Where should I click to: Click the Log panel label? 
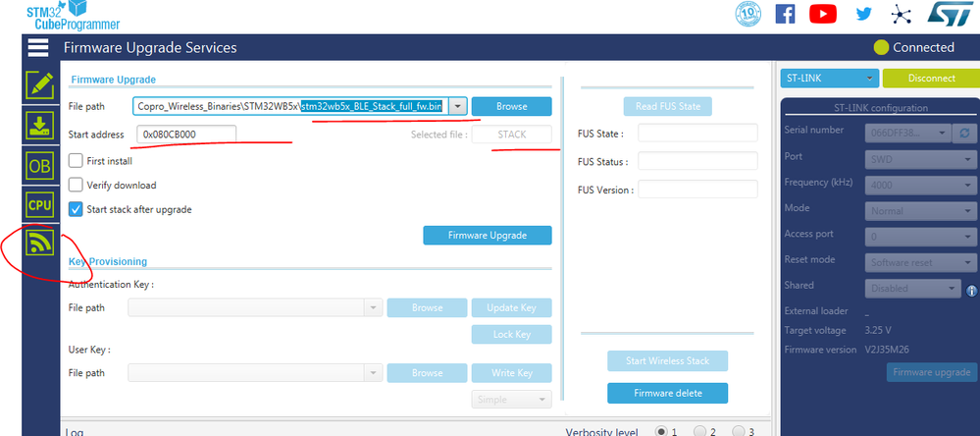pos(75,432)
